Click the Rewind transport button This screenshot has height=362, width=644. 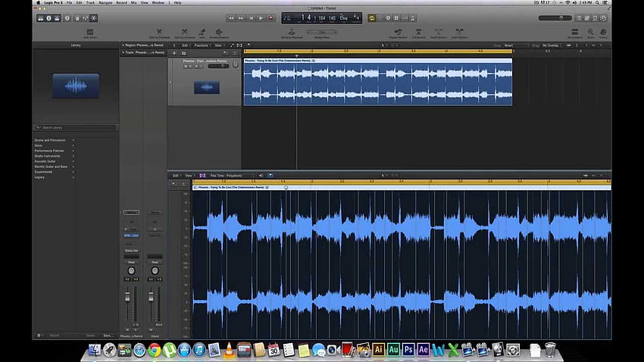(231, 18)
